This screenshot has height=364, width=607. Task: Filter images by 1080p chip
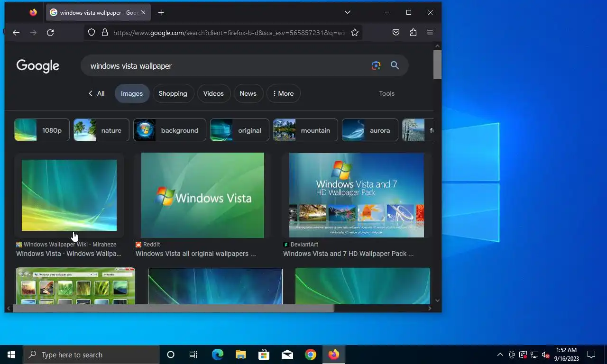[42, 130]
